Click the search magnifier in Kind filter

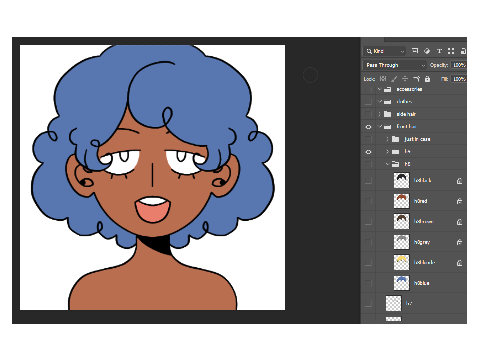click(x=369, y=51)
